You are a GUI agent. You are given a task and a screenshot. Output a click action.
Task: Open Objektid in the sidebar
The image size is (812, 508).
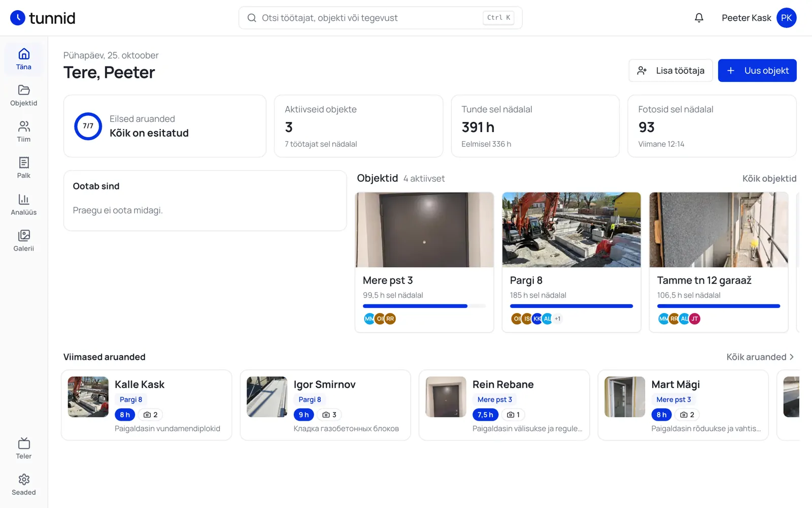coord(24,96)
